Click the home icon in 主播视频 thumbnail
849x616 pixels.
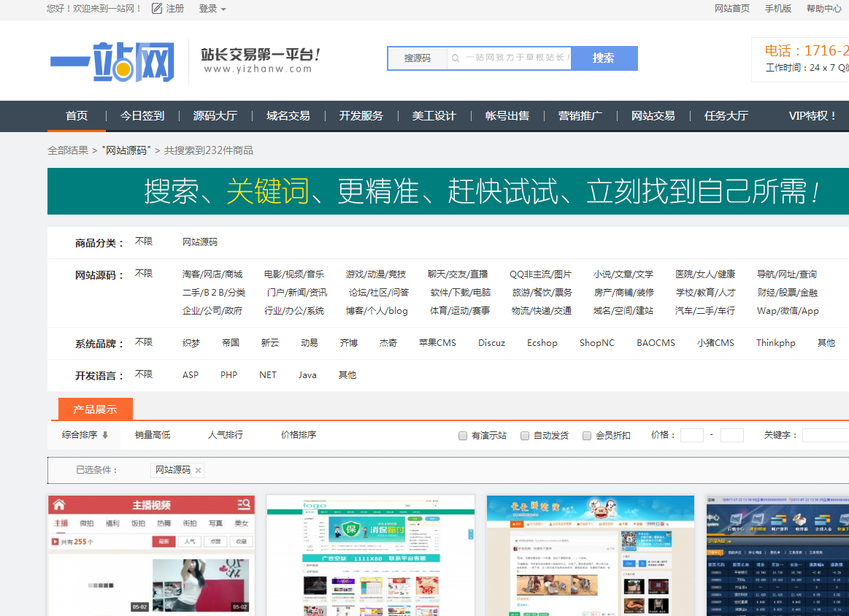[59, 505]
